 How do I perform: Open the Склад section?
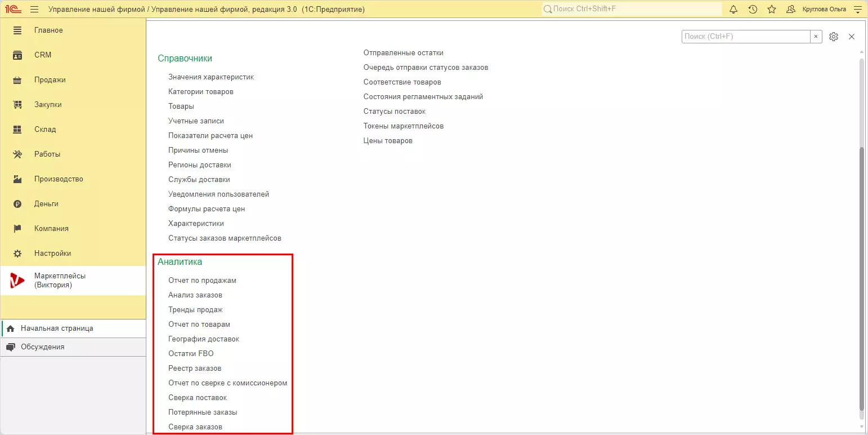73,130
